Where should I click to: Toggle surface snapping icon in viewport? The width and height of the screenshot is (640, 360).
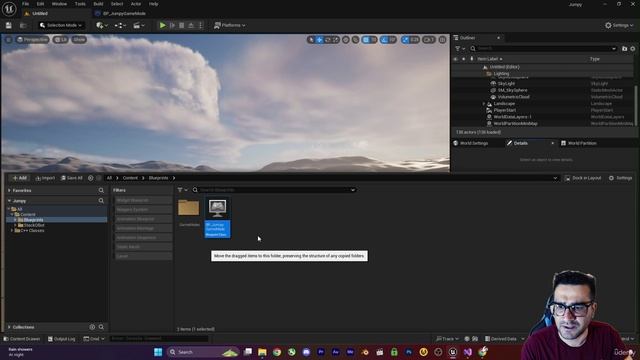click(356, 40)
